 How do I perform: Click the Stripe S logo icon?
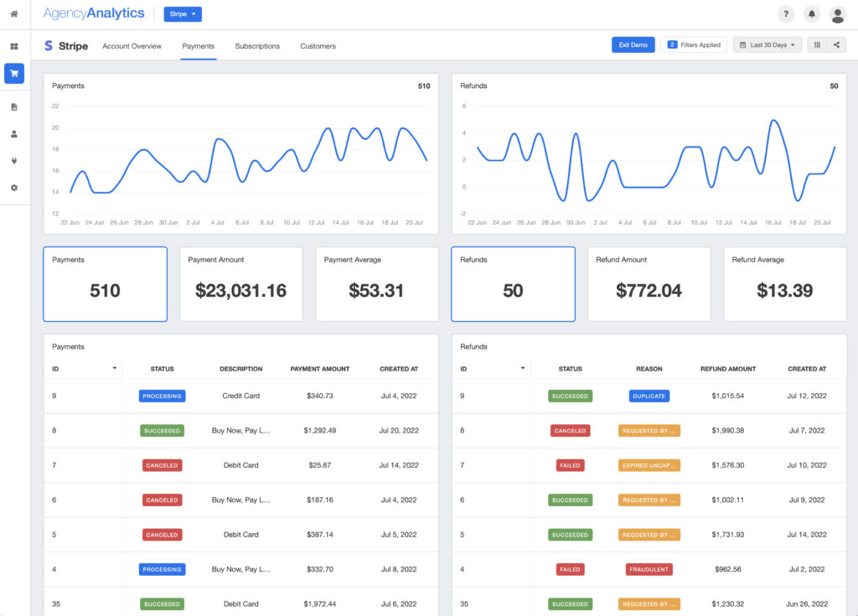click(49, 45)
